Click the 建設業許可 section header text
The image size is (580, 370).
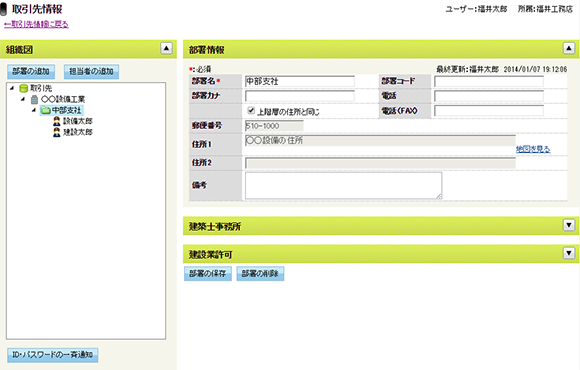210,255
